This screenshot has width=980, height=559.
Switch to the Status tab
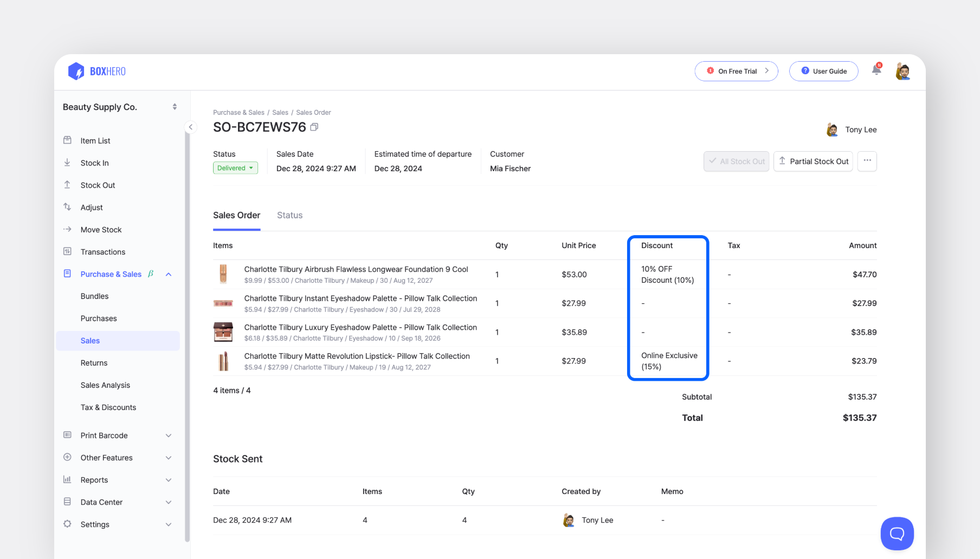(x=289, y=215)
